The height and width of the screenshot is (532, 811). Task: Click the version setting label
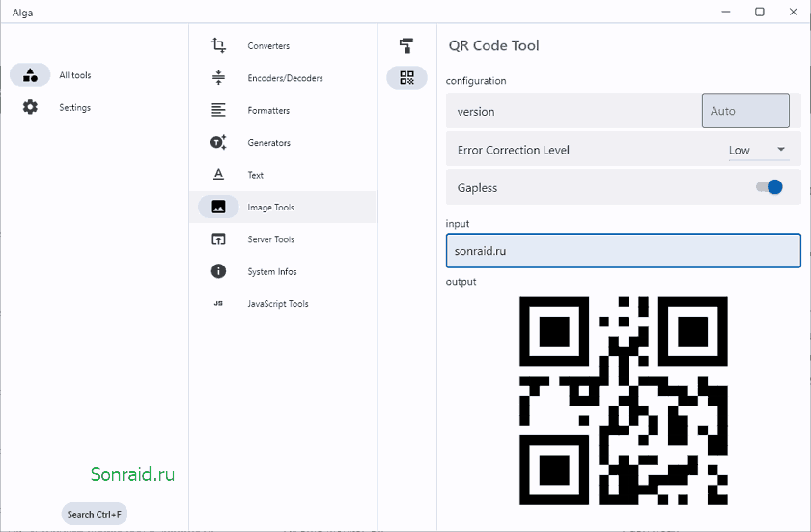pos(476,112)
